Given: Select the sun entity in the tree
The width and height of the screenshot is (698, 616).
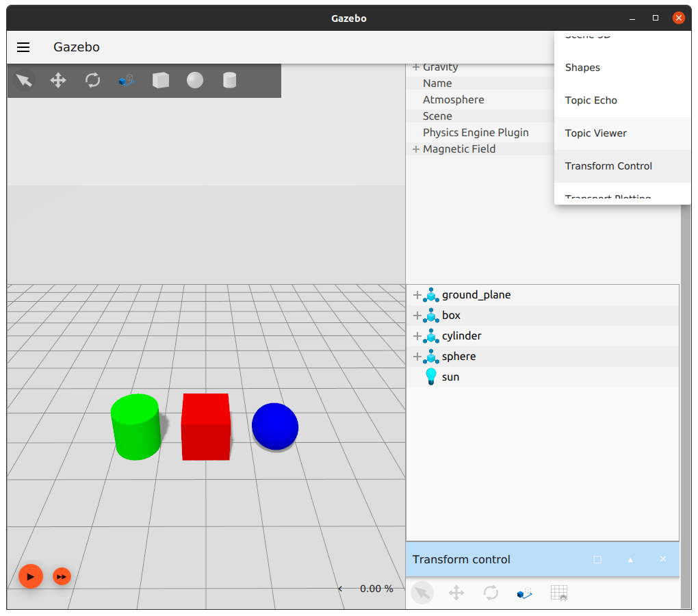Looking at the screenshot, I should pyautogui.click(x=450, y=377).
